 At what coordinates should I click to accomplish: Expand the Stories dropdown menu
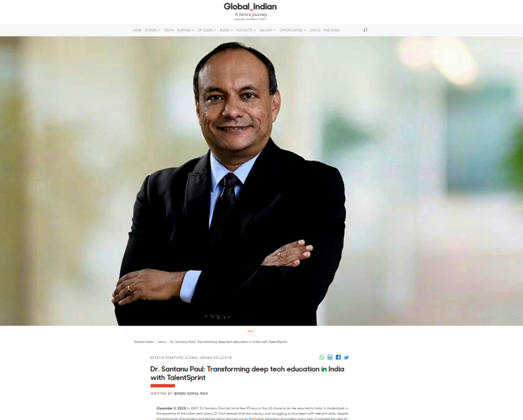click(x=152, y=30)
